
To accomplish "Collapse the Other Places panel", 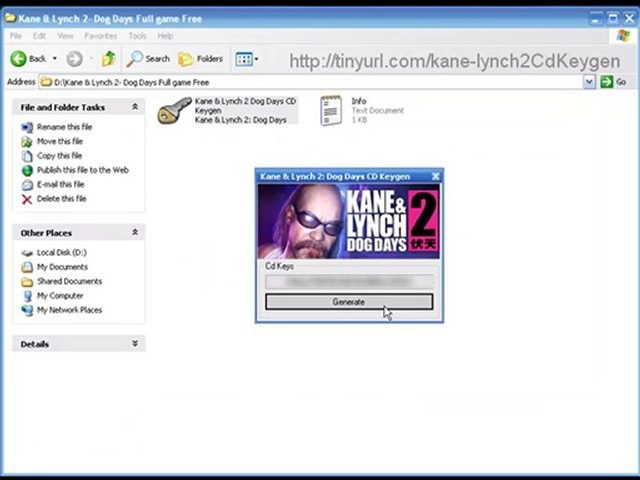I will pos(135,232).
